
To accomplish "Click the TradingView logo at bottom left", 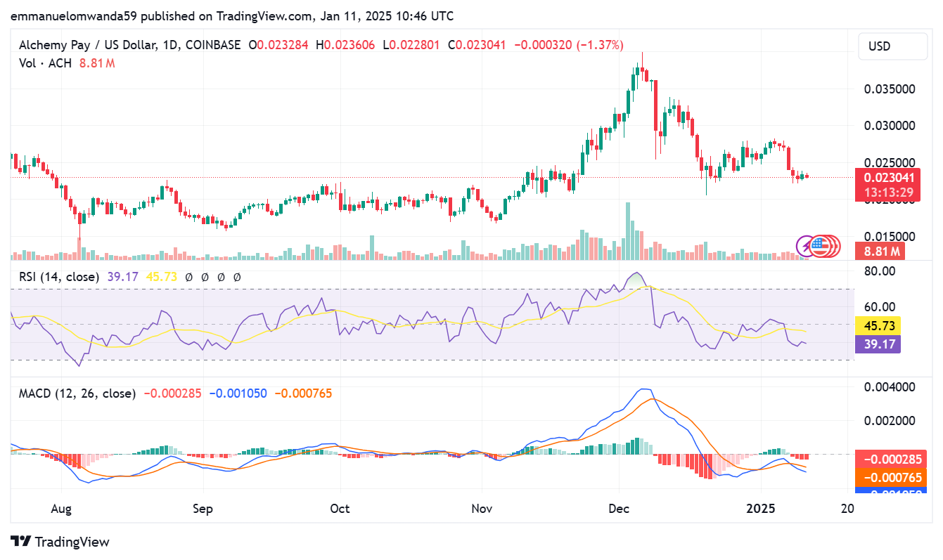I will point(60,542).
